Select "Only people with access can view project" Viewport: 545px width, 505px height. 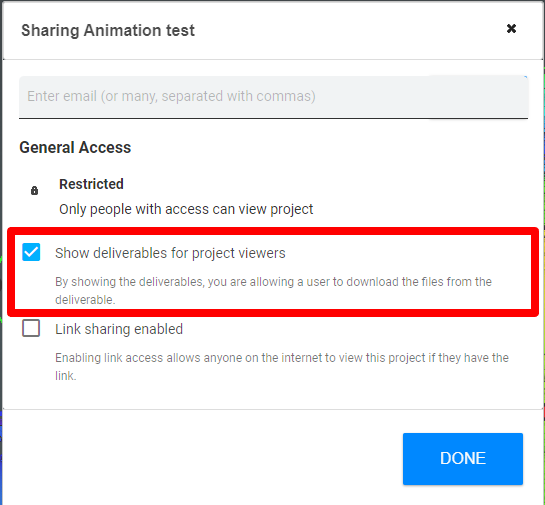186,209
